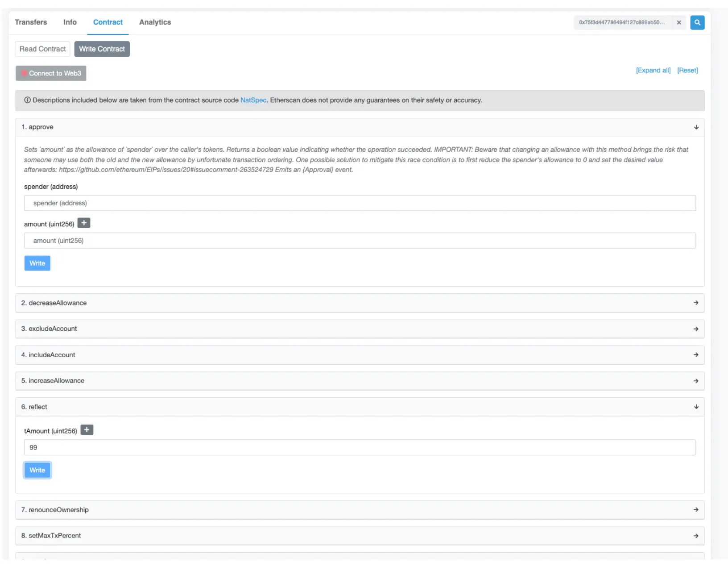This screenshot has height=567, width=728.
Task: Click the Write button under the reflect function
Action: tap(37, 470)
